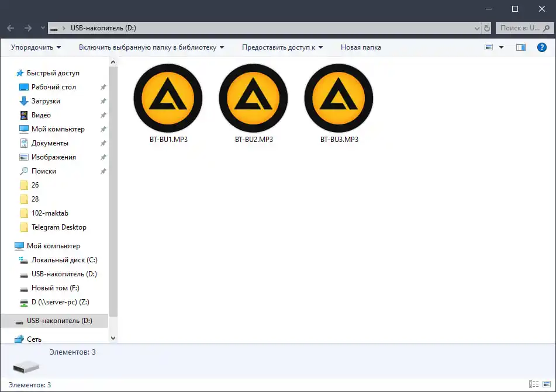556x392 pixels.
Task: Select the BT-BU3.MP3 AIMP file icon
Action: tap(339, 98)
